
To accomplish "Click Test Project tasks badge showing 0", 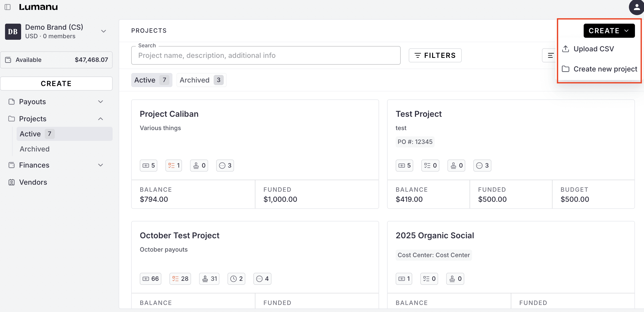I will [430, 166].
